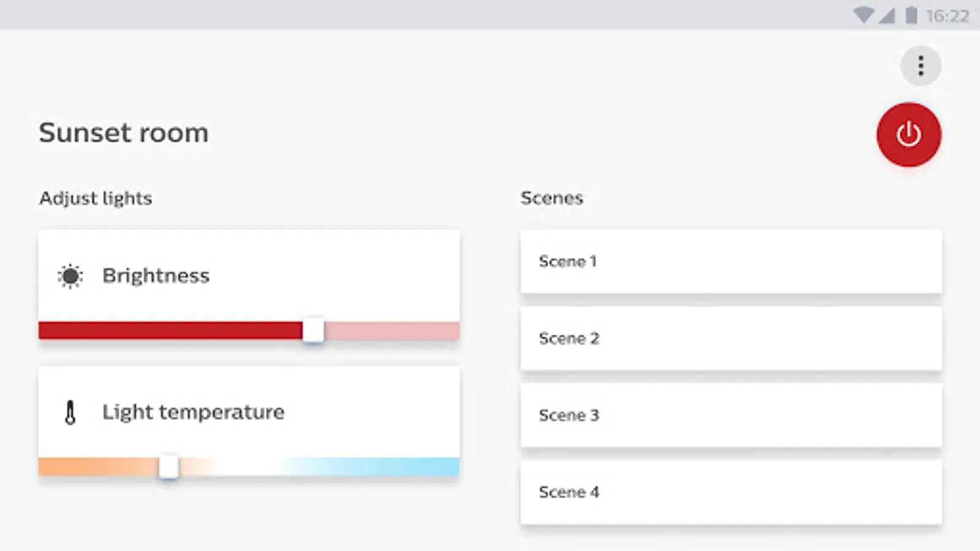
Task: Click the Brightness label
Action: pyautogui.click(x=156, y=276)
